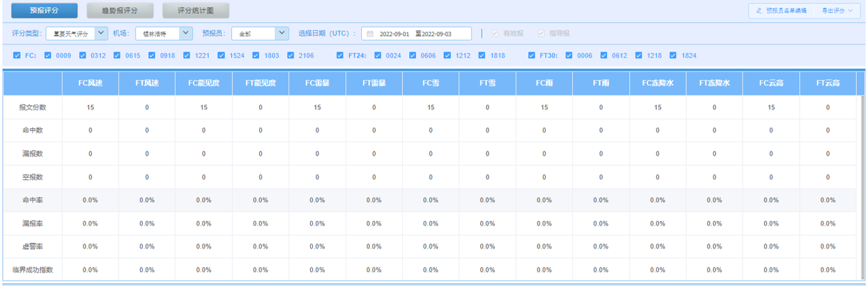Toggle the 有效报 checkbox
This screenshot has width=868, height=289.
(495, 33)
